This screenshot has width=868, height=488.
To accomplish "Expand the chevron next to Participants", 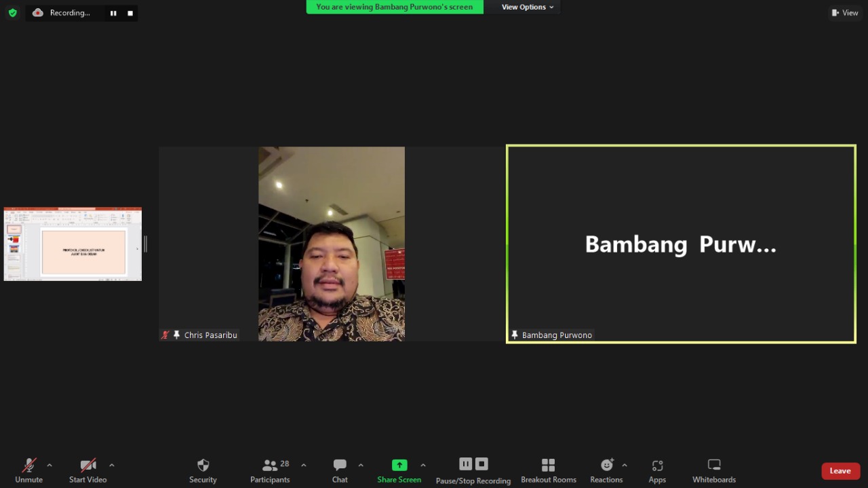I will point(304,465).
